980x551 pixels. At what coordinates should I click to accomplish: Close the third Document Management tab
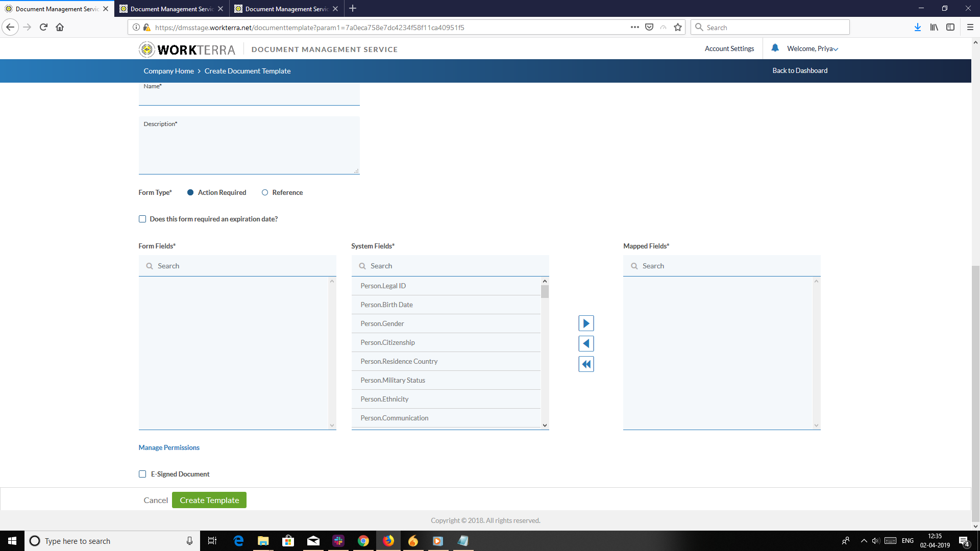tap(335, 9)
